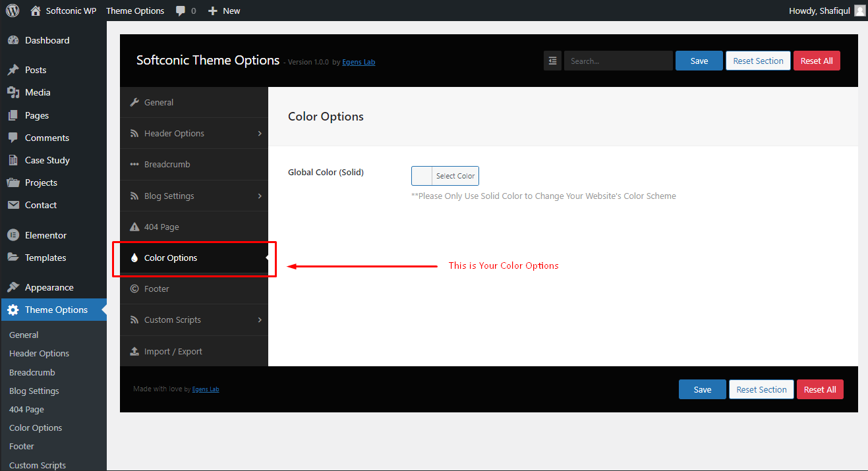Open the Breadcrumb submenu item in sidebar
This screenshot has height=471, width=868.
coord(32,372)
